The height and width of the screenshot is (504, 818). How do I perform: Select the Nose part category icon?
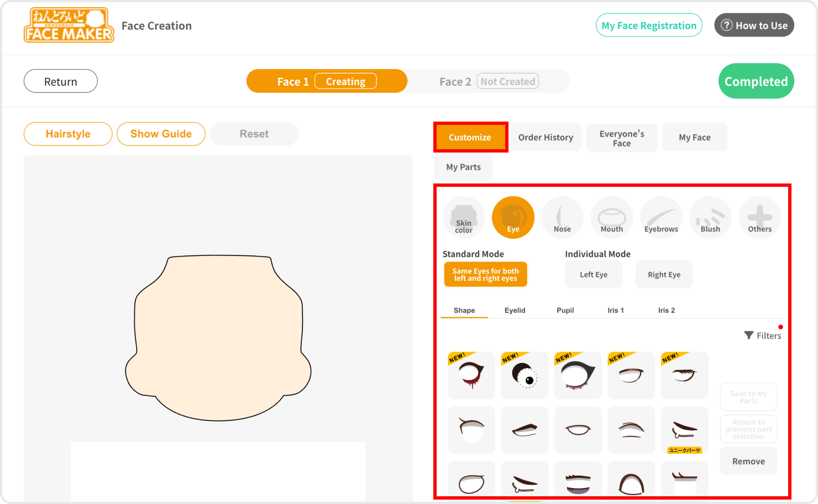click(562, 218)
